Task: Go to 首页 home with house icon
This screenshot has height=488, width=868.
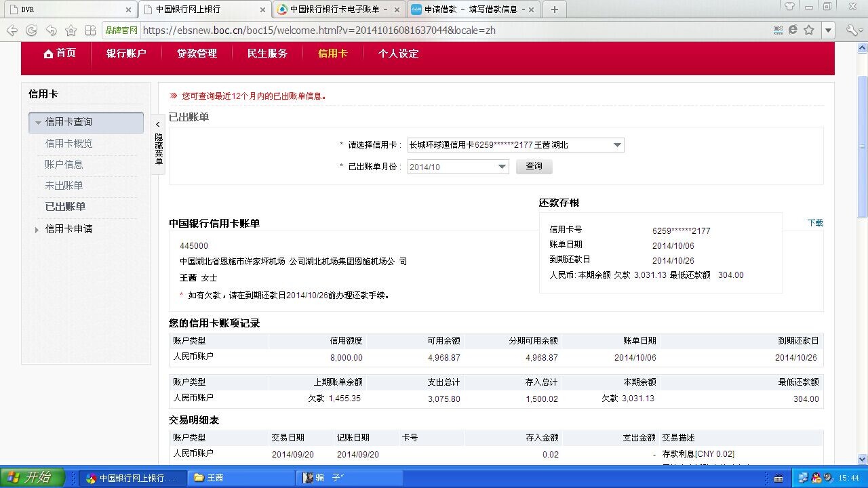Action: pos(60,54)
